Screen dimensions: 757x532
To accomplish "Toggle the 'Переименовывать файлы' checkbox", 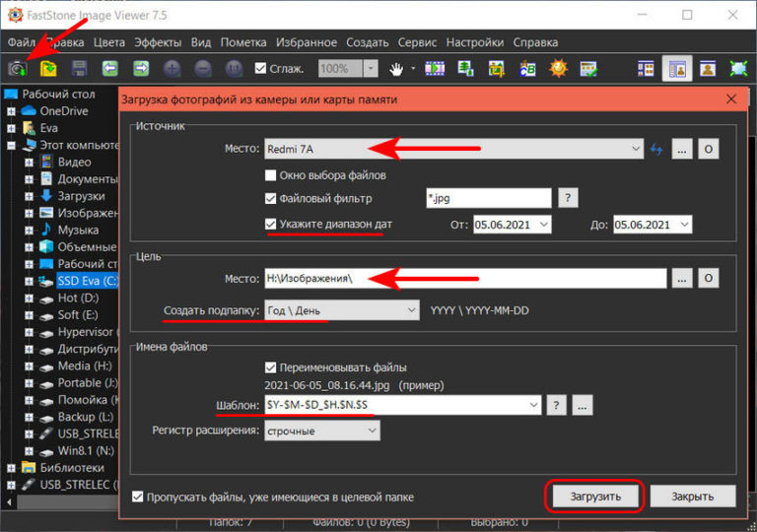I will coord(270,367).
